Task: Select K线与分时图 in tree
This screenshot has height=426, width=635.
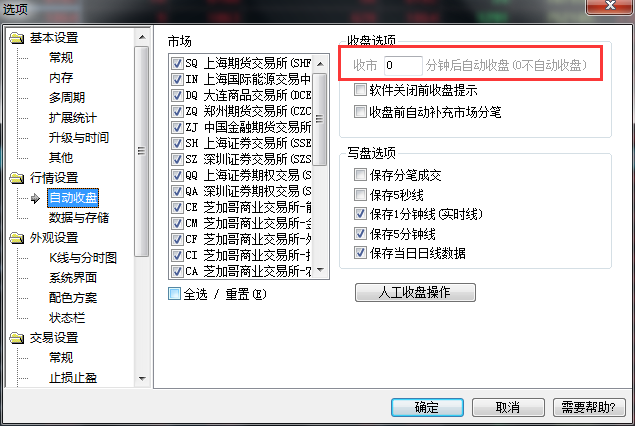Action: click(83, 258)
